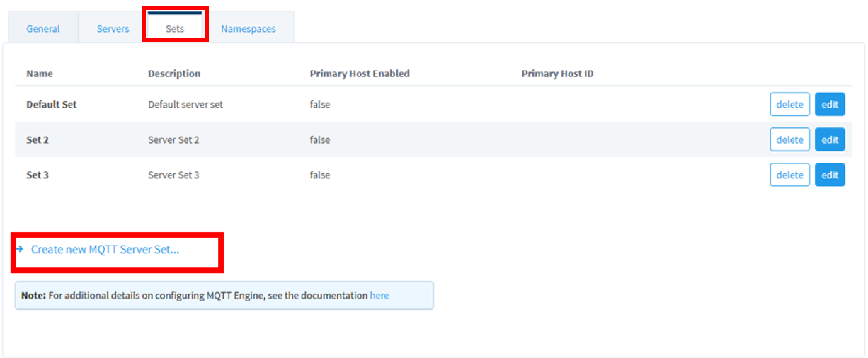This screenshot has height=358, width=868.
Task: Open the General tab
Action: click(x=43, y=29)
